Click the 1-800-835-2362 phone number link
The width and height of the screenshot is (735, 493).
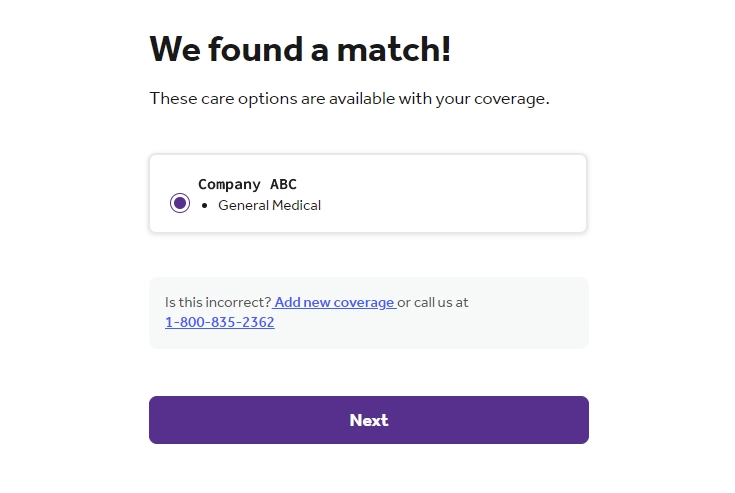220,322
